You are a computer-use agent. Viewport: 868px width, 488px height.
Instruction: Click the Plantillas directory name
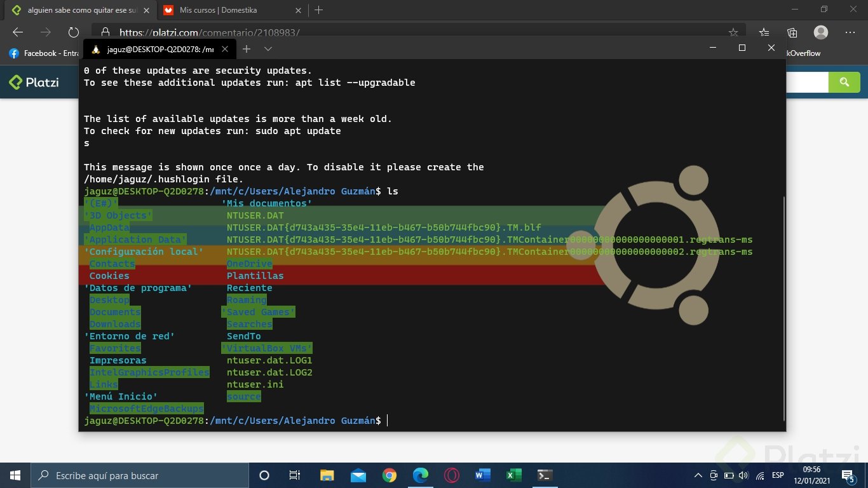[255, 276]
